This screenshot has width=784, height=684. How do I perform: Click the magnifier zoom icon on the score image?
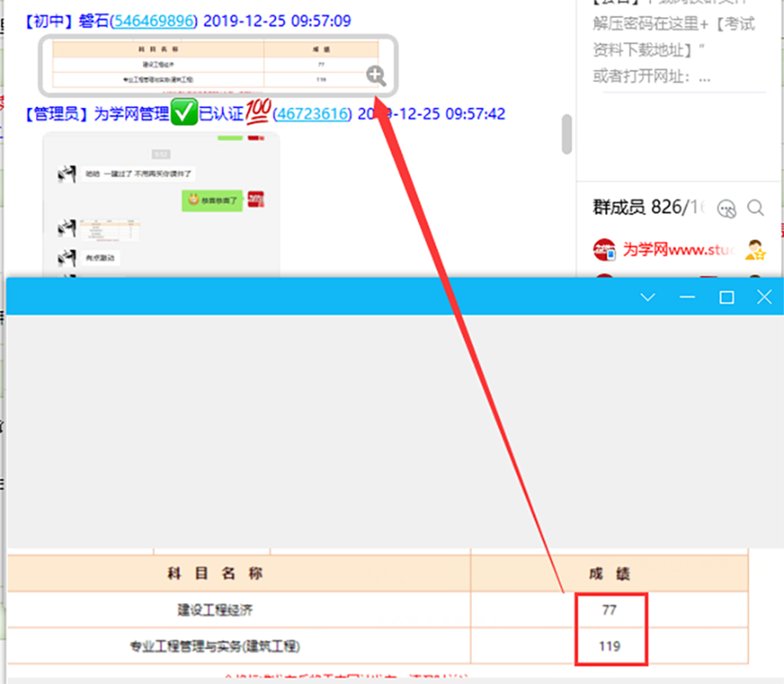click(375, 75)
